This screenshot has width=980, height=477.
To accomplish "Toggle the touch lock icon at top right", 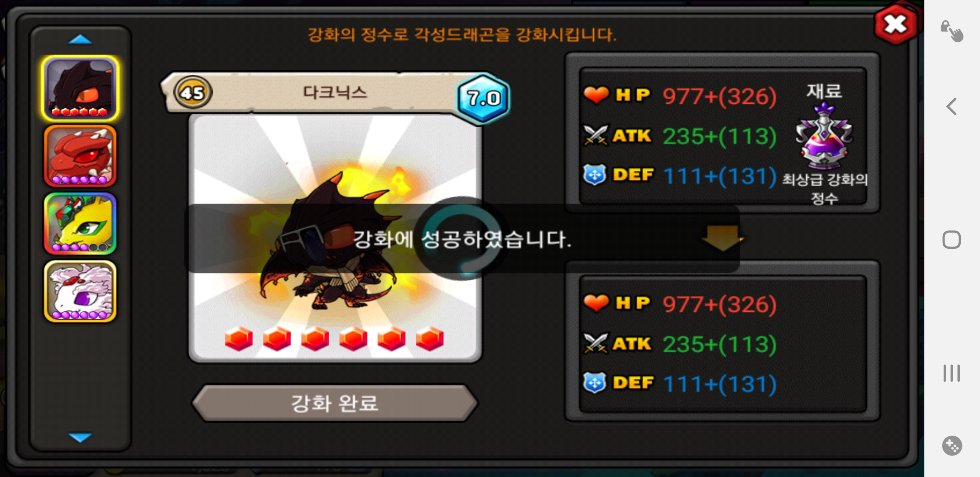I will pyautogui.click(x=952, y=31).
